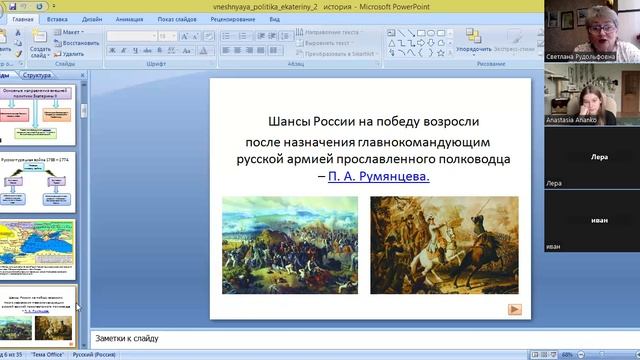The image size is (640, 360).
Task: Click the Copy icon in clipboard group
Action: pyautogui.click(x=18, y=43)
